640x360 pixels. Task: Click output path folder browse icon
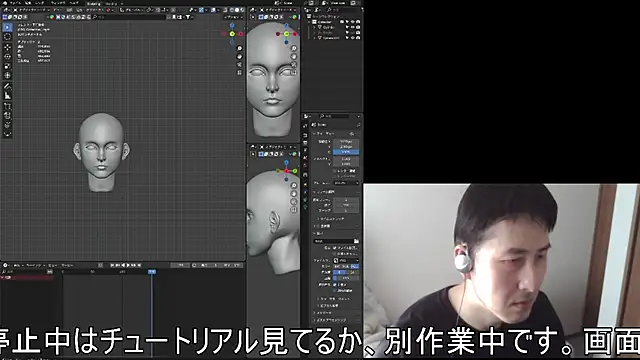pyautogui.click(x=356, y=241)
